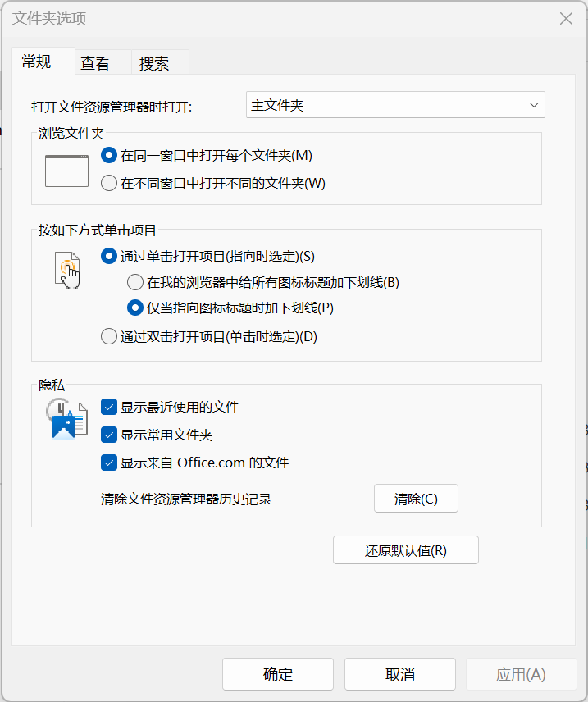
Task: Click the 按如下方式单击项目 group heading
Action: (x=97, y=230)
